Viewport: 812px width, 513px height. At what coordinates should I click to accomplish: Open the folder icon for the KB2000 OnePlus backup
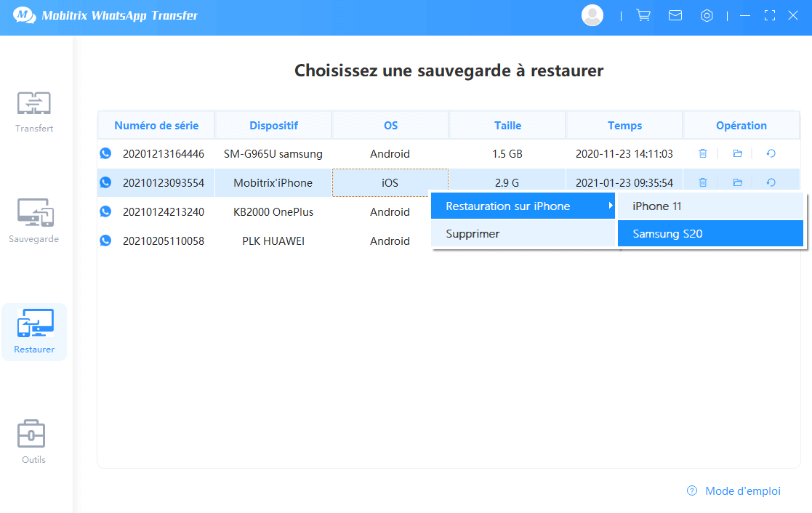click(x=736, y=211)
